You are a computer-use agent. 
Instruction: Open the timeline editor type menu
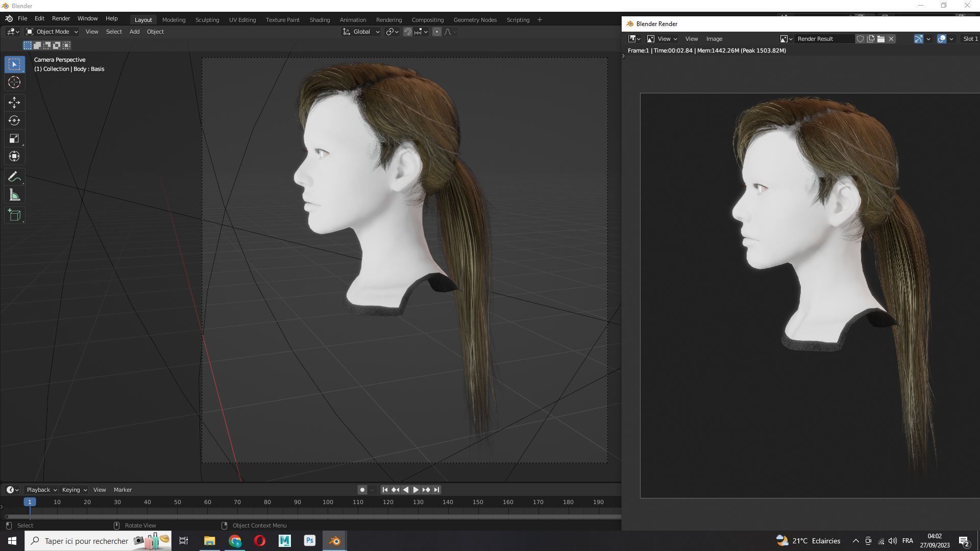coord(13,490)
